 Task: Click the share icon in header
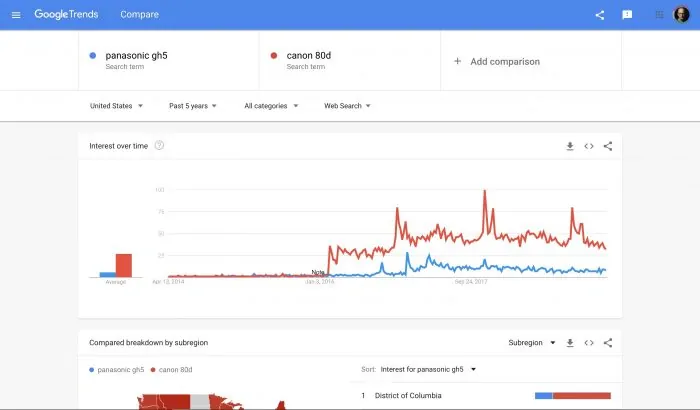click(x=600, y=15)
